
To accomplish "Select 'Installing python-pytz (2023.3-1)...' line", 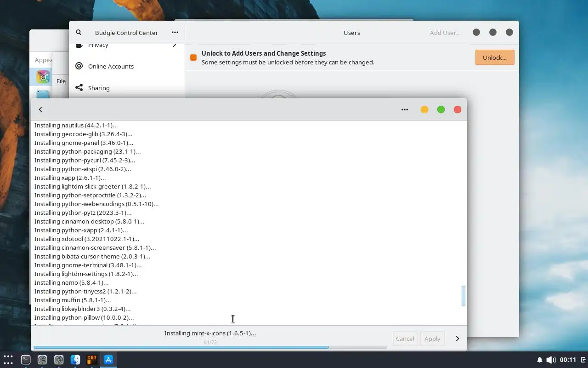I will coord(83,213).
